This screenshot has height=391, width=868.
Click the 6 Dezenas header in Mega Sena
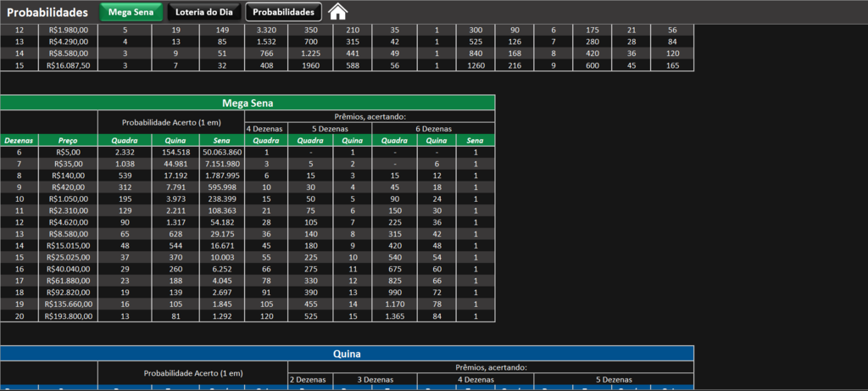(433, 128)
